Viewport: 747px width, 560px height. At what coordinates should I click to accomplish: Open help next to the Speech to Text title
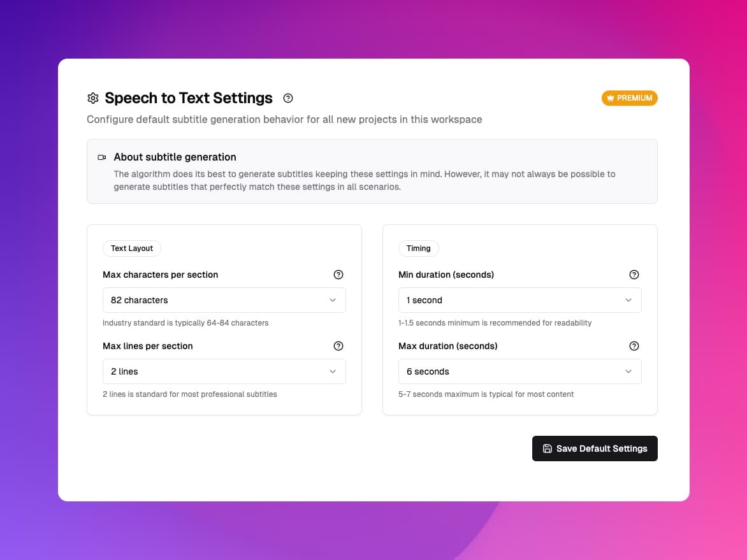point(287,98)
